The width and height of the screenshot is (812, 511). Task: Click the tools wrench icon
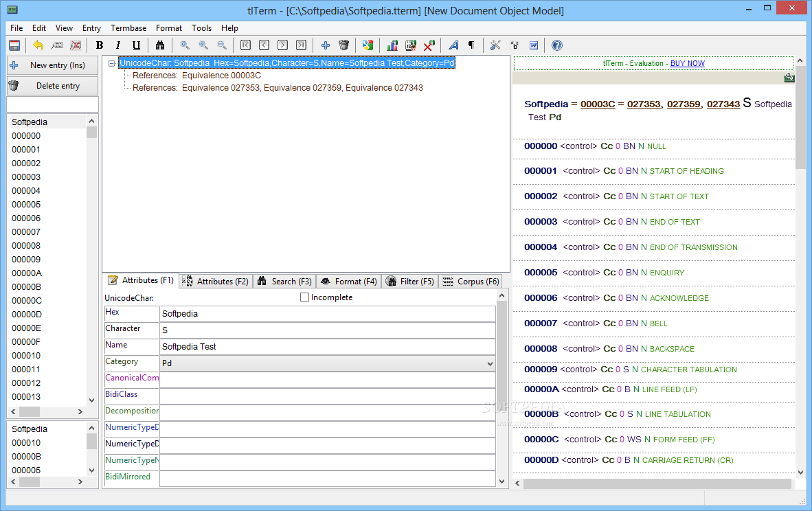pos(495,45)
